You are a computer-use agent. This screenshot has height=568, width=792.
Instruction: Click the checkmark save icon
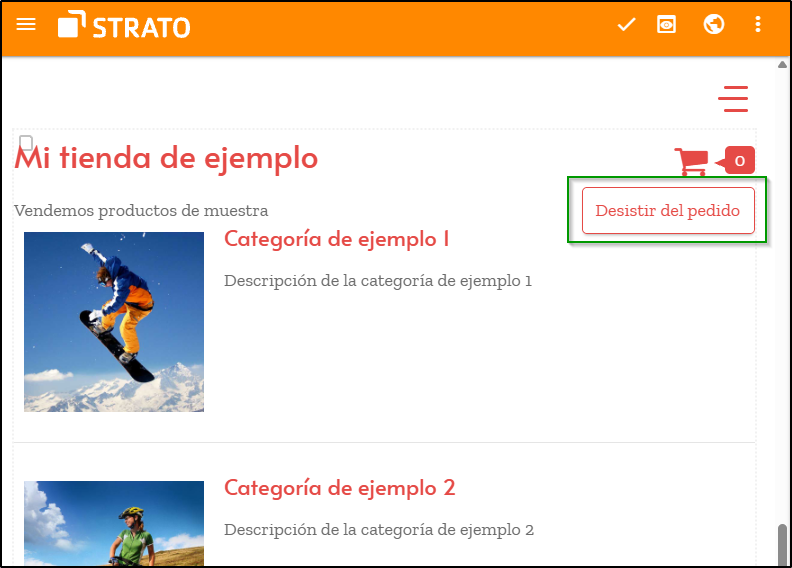pyautogui.click(x=626, y=24)
